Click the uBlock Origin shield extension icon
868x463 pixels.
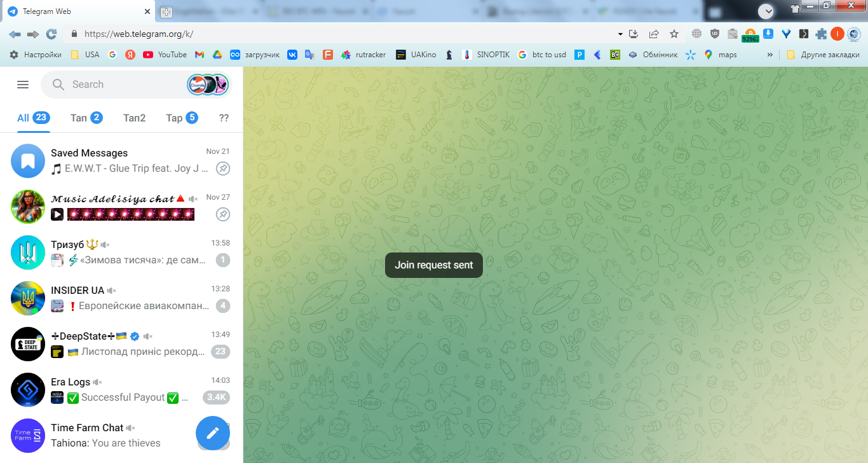point(715,34)
